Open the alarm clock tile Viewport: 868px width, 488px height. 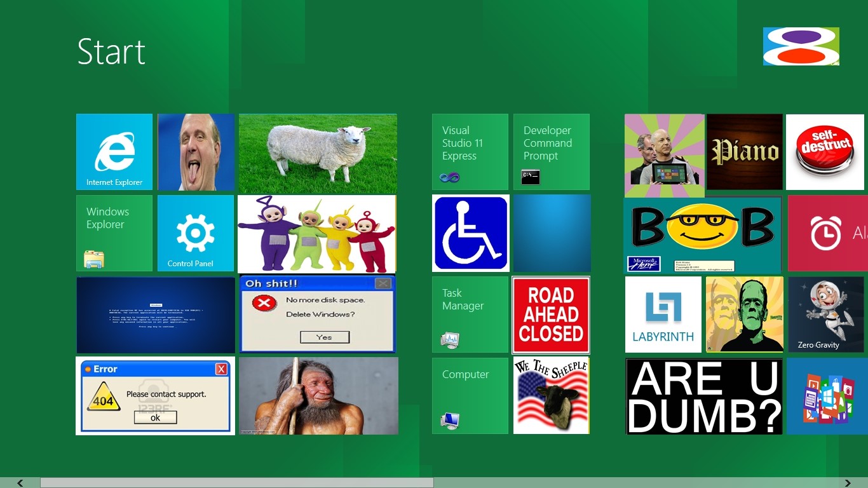pyautogui.click(x=827, y=233)
